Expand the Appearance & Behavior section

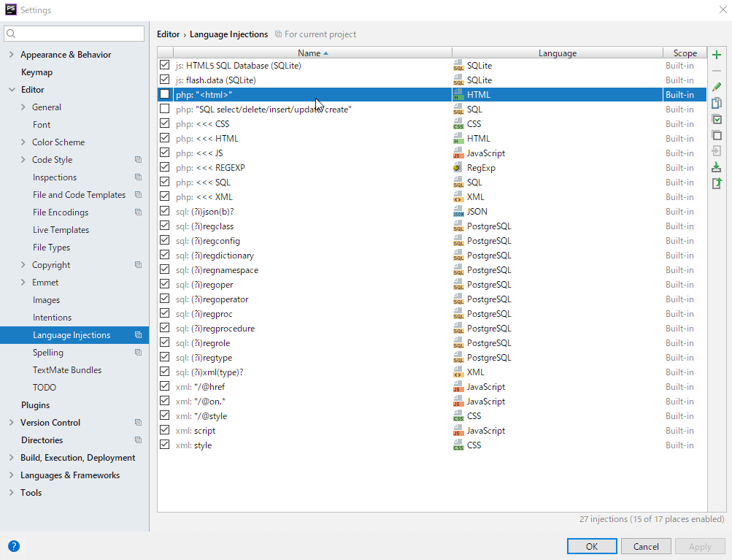click(x=11, y=54)
